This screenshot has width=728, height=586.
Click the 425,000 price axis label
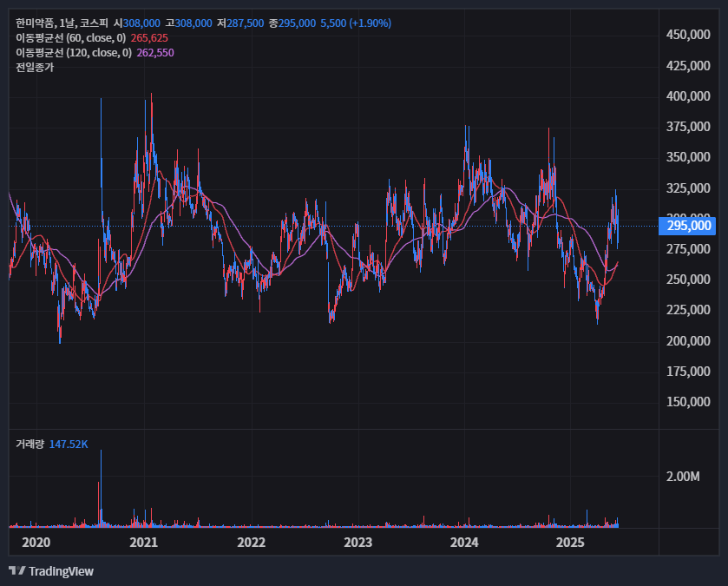tap(688, 66)
